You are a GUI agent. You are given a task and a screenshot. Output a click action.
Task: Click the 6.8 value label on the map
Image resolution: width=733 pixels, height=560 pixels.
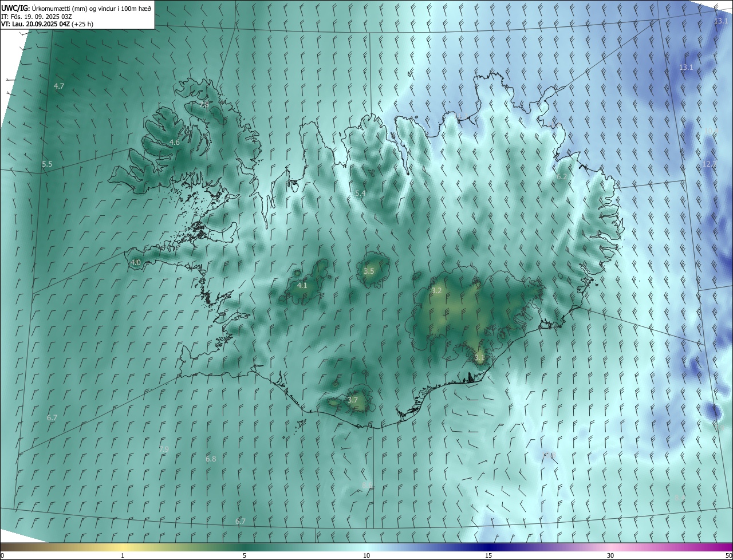coord(211,459)
